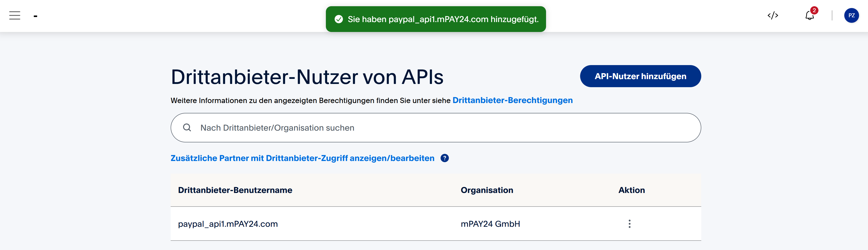Image resolution: width=868 pixels, height=250 pixels.
Task: Click the dash logo beside the hamburger menu
Action: (x=35, y=16)
